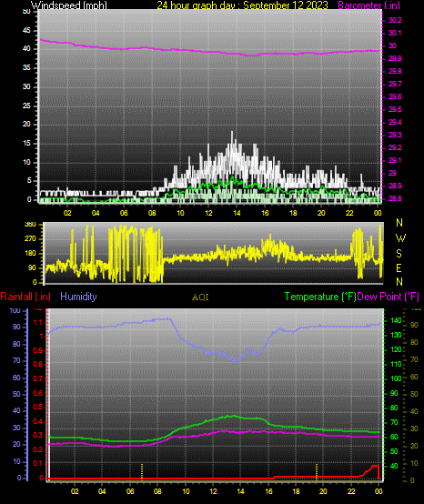Viewport: 424px width, 504px height.
Task: Click red rainfall axis value 0.3
Action: coord(38,435)
